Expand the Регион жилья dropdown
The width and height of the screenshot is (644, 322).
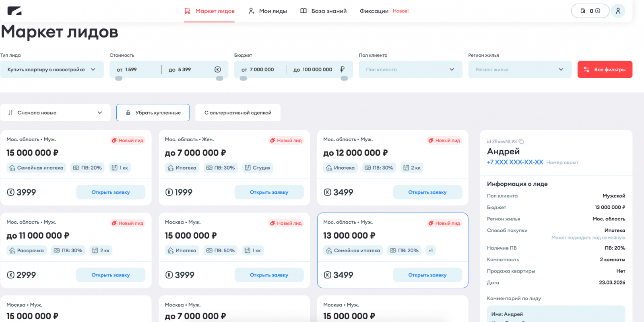(x=520, y=69)
